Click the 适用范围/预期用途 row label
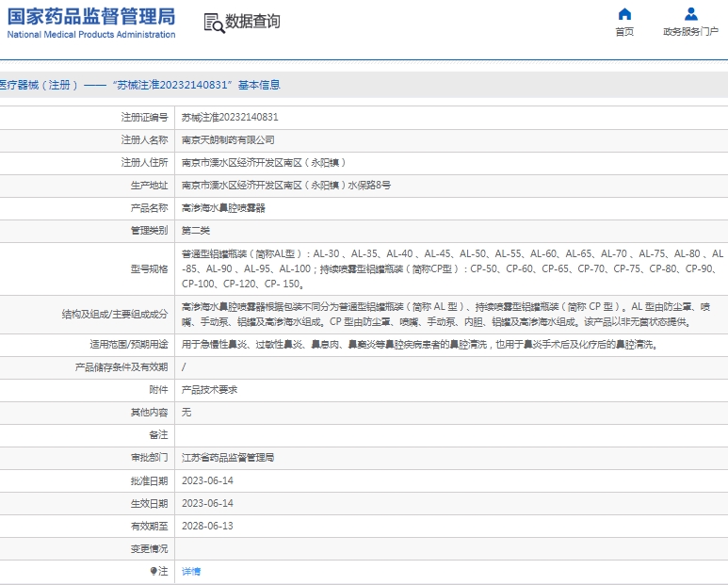This screenshot has height=585, width=728. 129,345
